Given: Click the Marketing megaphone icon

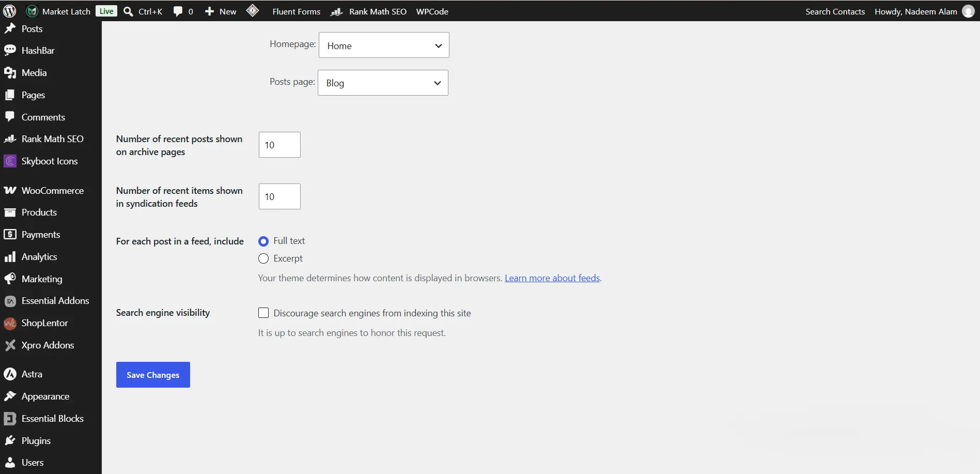Looking at the screenshot, I should click(10, 279).
